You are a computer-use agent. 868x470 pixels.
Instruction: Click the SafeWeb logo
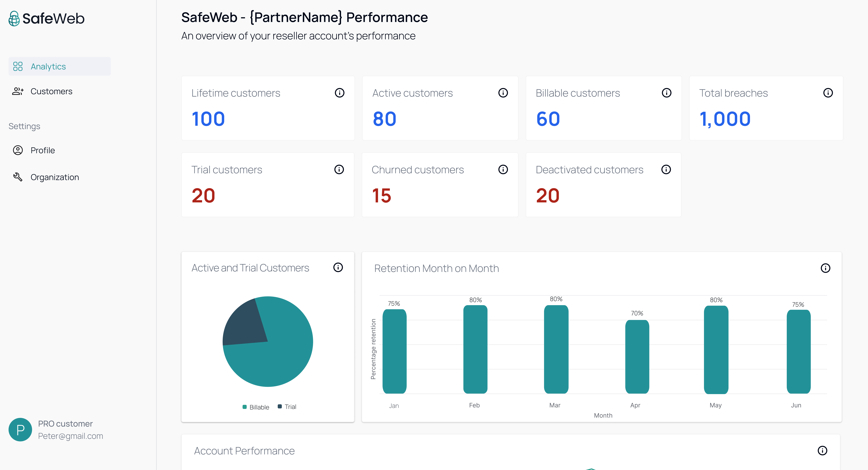(46, 19)
